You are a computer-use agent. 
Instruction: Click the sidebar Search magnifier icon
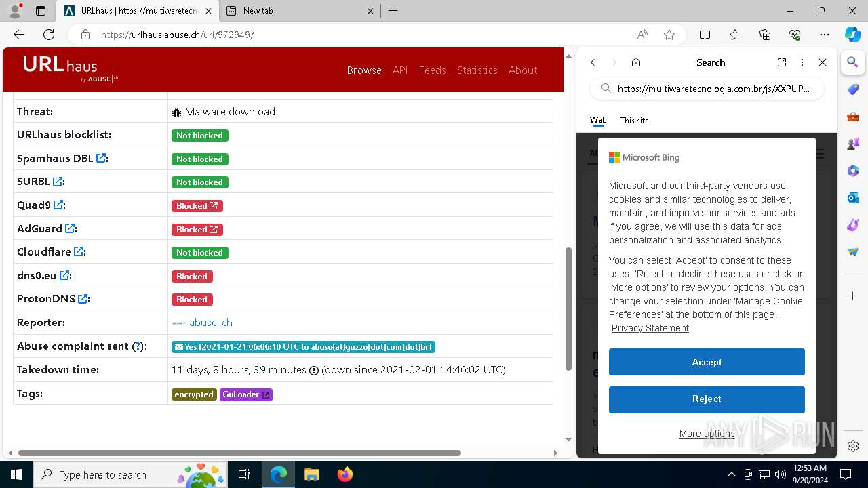coord(853,62)
